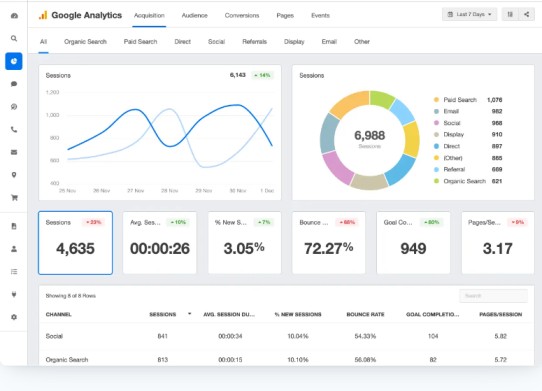Click the Paid Search legend color dot

tap(436, 100)
